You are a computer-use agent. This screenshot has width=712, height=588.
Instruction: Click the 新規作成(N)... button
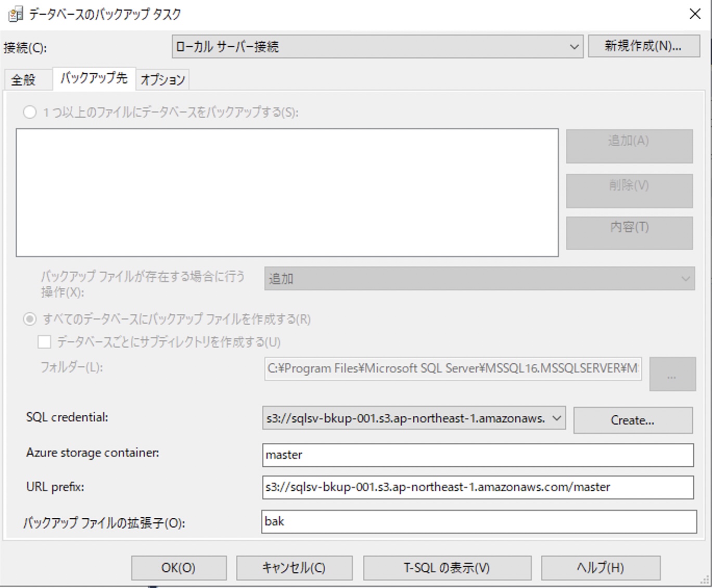point(643,46)
